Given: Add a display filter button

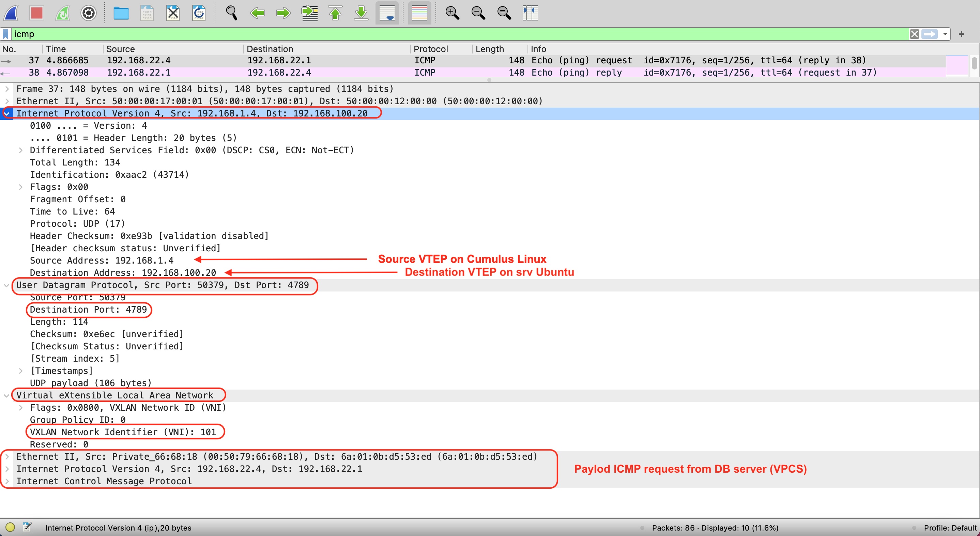Looking at the screenshot, I should (x=962, y=34).
